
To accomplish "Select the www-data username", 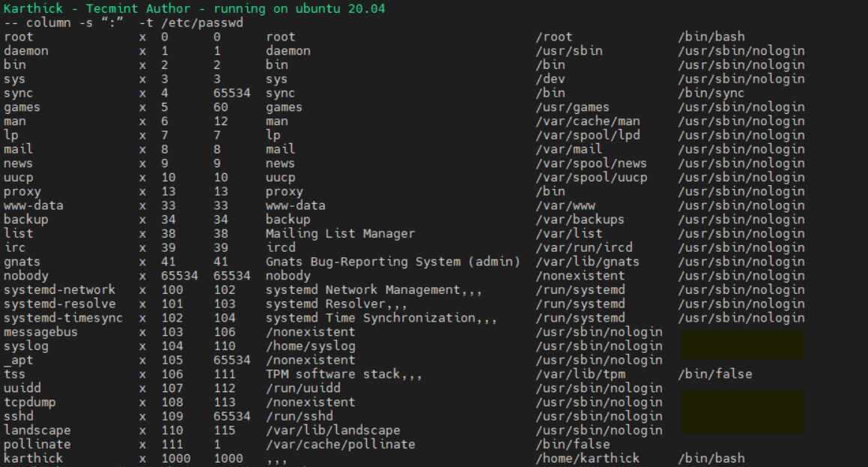I will (33, 205).
